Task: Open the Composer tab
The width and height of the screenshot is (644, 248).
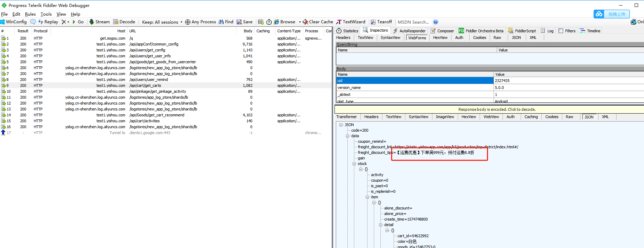Action: 442,31
